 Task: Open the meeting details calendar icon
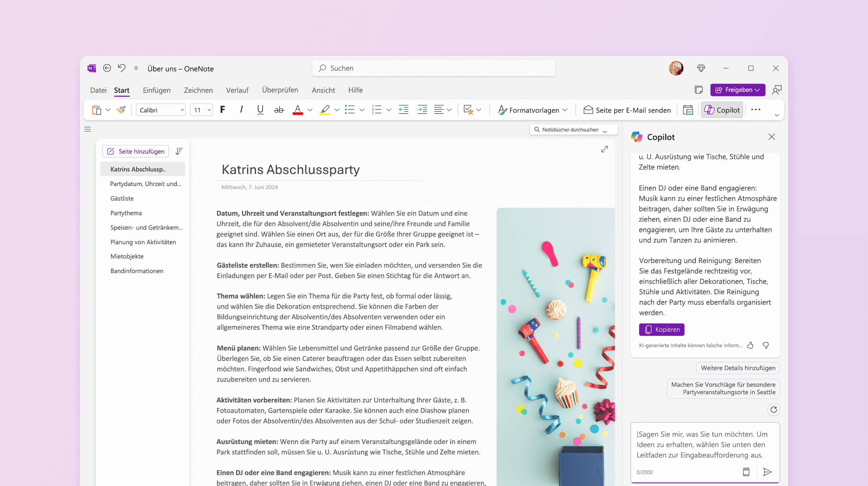[688, 110]
